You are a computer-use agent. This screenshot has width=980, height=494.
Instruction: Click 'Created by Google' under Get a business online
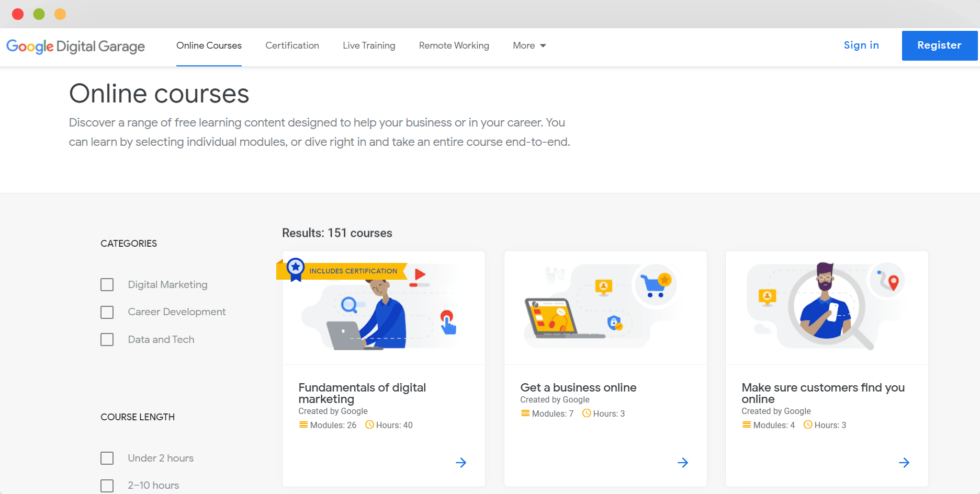click(555, 400)
